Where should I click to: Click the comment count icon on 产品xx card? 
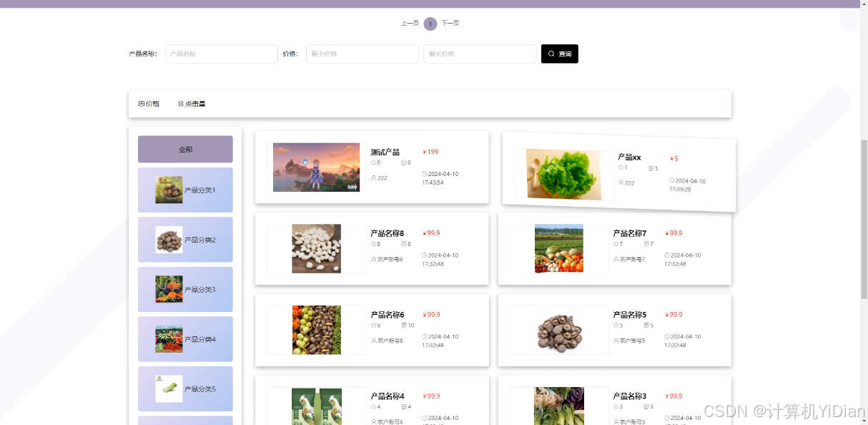tap(651, 169)
